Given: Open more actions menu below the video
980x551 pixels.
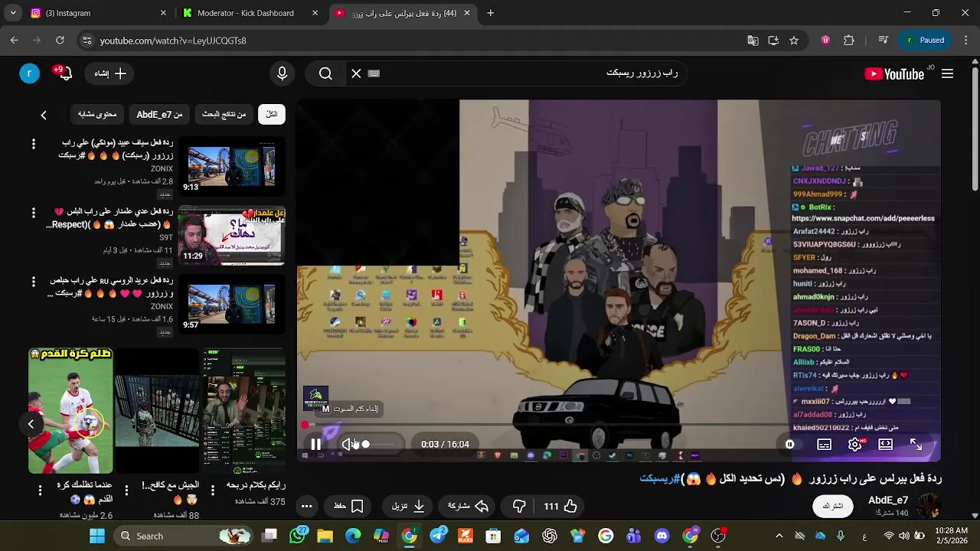Looking at the screenshot, I should 306,506.
